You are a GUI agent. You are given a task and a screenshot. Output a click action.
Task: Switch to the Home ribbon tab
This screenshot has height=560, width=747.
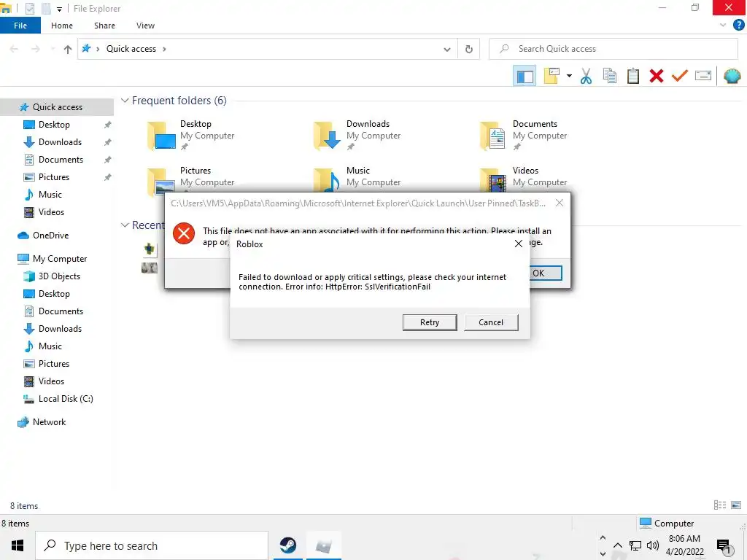click(62, 26)
